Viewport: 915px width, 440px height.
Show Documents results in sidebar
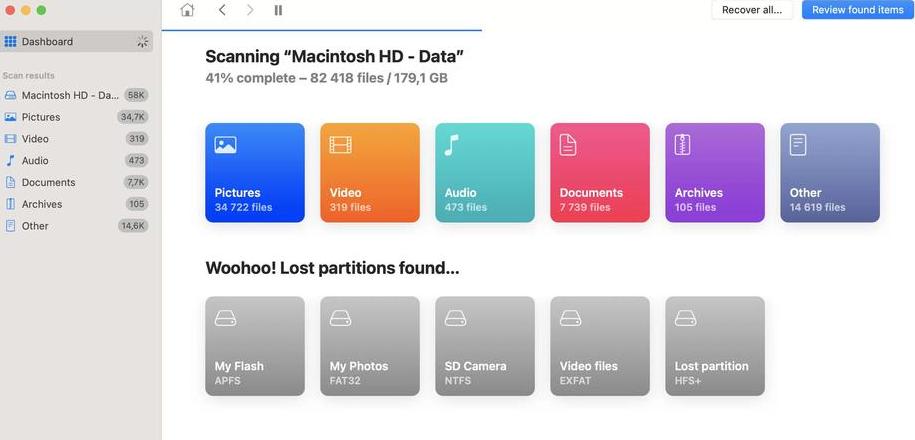click(76, 182)
